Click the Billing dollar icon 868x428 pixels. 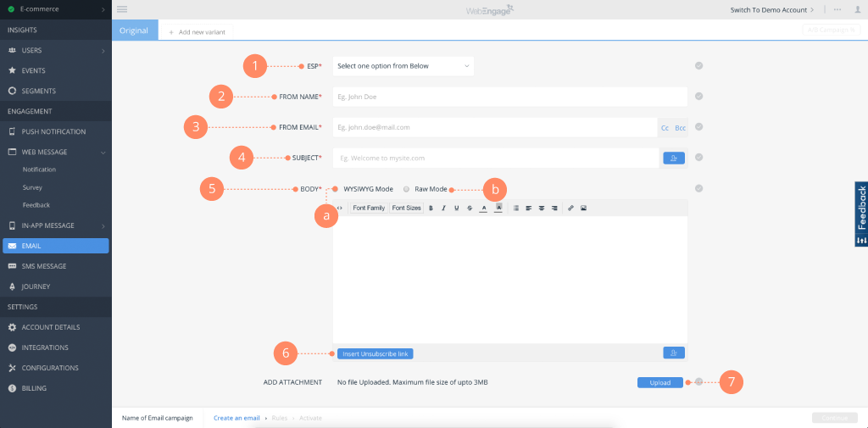(x=12, y=388)
